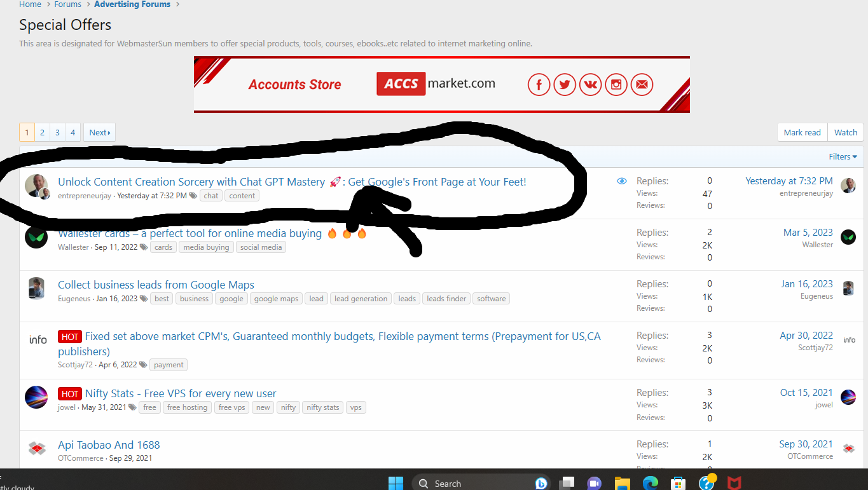Image resolution: width=868 pixels, height=490 pixels.
Task: Click the HOT prefix on Fixed set CPM thread
Action: [x=70, y=336]
